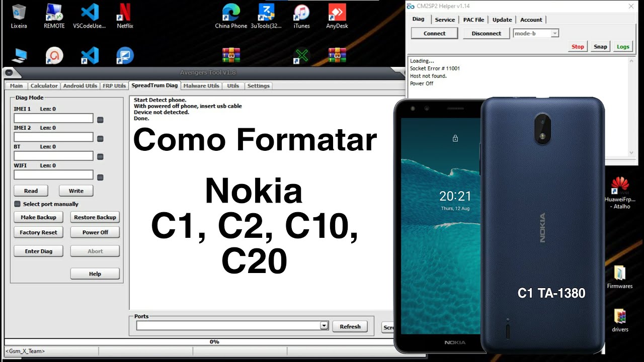Open the unlabeled VS Code icon below VSCodeUse...
This screenshot has width=644, height=362.
[x=90, y=55]
